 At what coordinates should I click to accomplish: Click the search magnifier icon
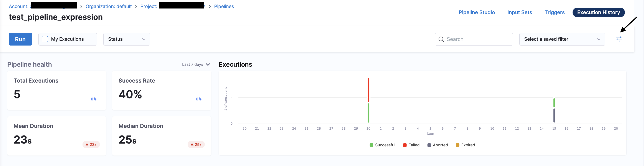(441, 39)
